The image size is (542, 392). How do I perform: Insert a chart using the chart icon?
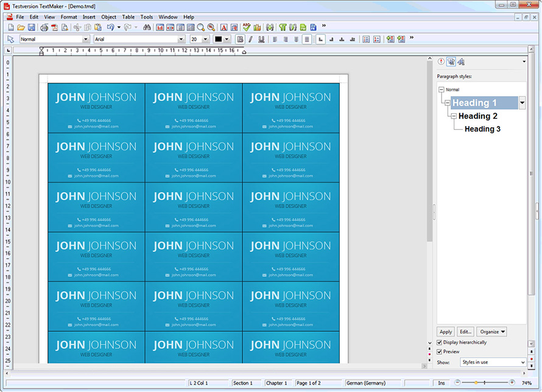click(257, 27)
